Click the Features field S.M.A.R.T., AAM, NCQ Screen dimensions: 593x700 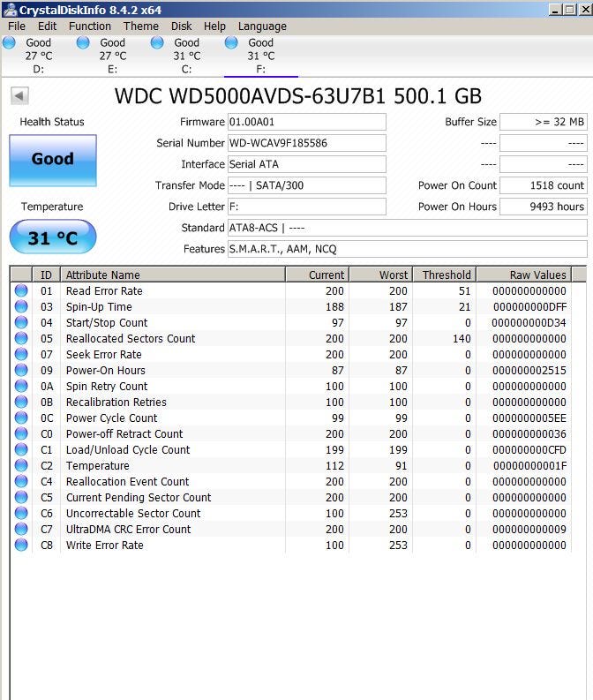click(x=408, y=249)
